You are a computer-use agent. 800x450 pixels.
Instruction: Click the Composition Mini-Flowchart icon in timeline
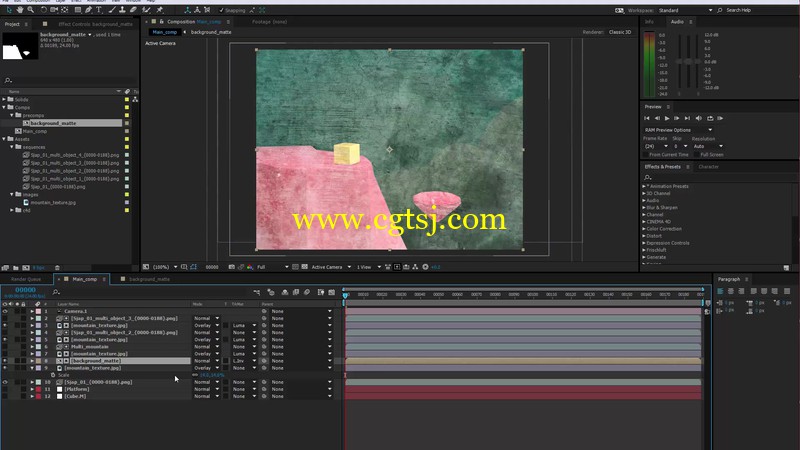coord(257,292)
